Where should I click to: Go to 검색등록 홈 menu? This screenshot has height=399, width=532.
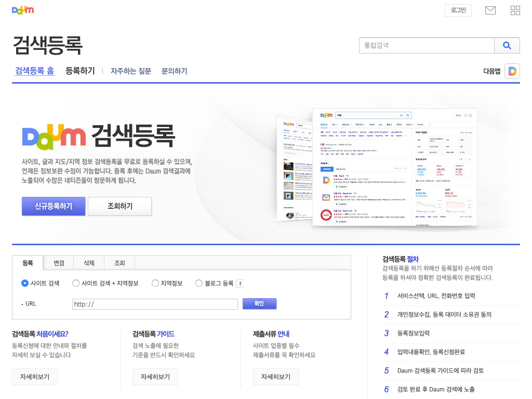[35, 71]
